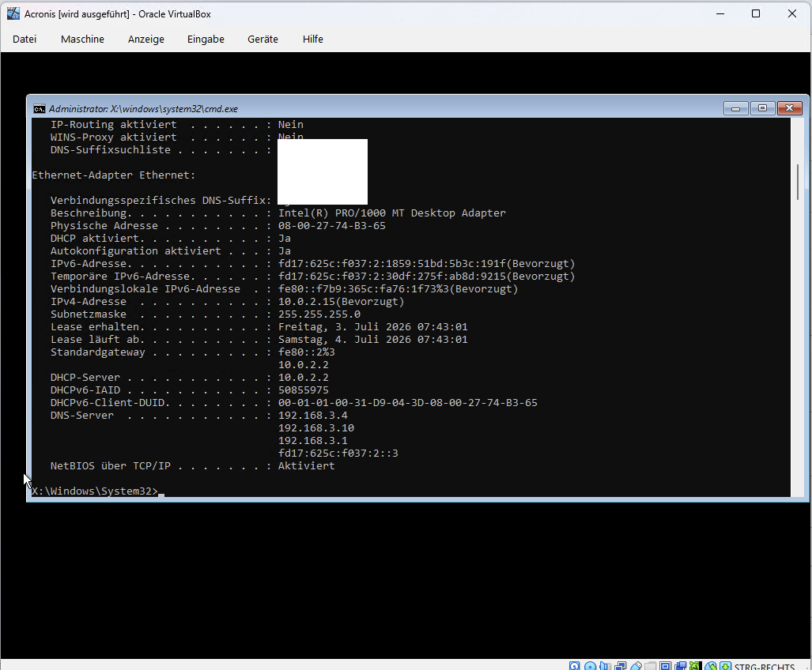Click the VirtualBox app icon in title bar
Image resolution: width=812 pixels, height=670 pixels.
pos(13,13)
